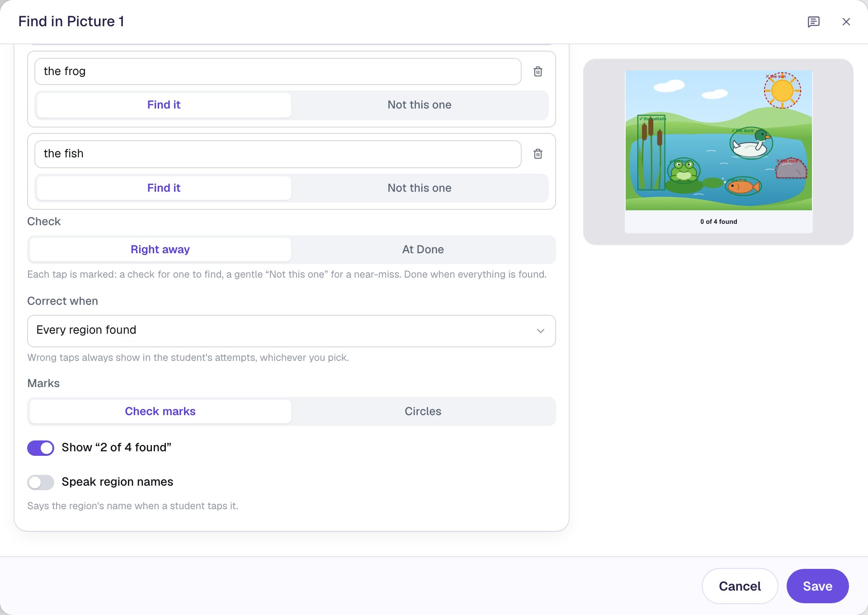The width and height of the screenshot is (868, 615).
Task: Choose Circles marks style
Action: click(x=423, y=412)
